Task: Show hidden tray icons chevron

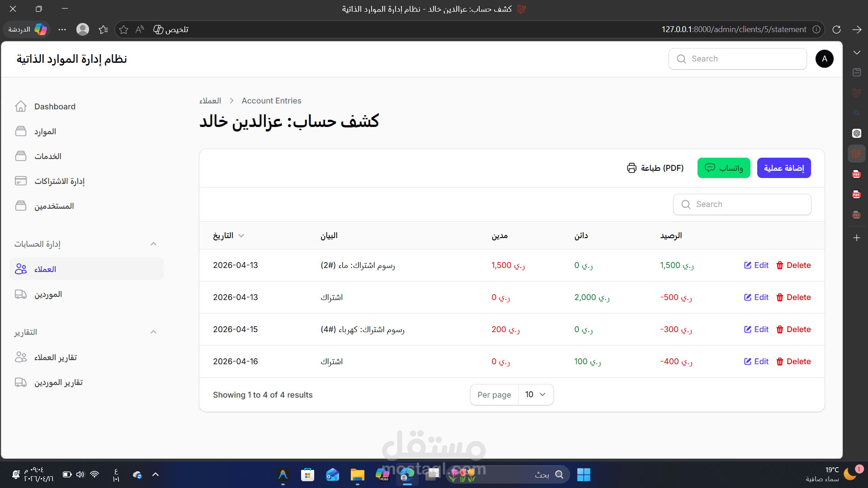Action: point(156,475)
